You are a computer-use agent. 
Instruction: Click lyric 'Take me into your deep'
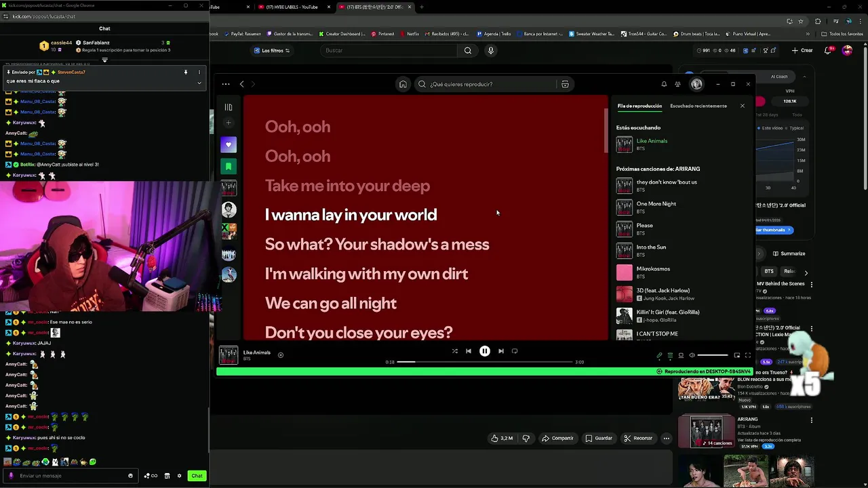(x=347, y=186)
